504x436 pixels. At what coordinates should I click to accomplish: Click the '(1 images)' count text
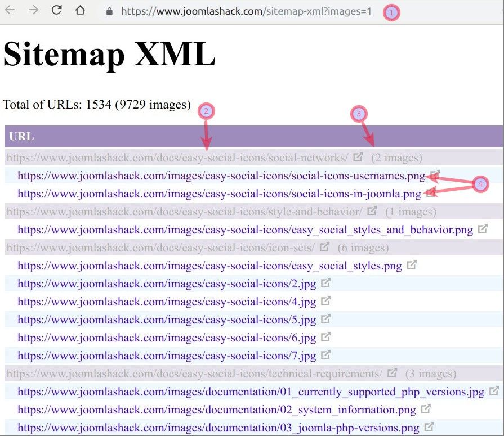[411, 212]
